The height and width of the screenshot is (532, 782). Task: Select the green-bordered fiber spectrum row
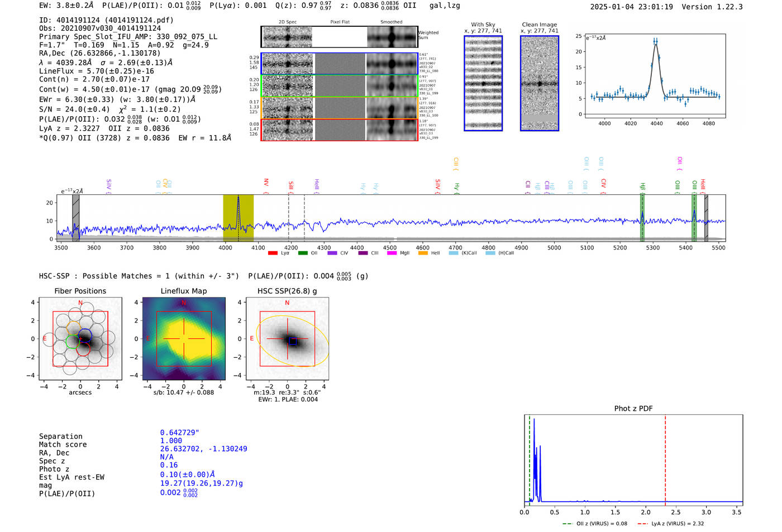[x=340, y=85]
